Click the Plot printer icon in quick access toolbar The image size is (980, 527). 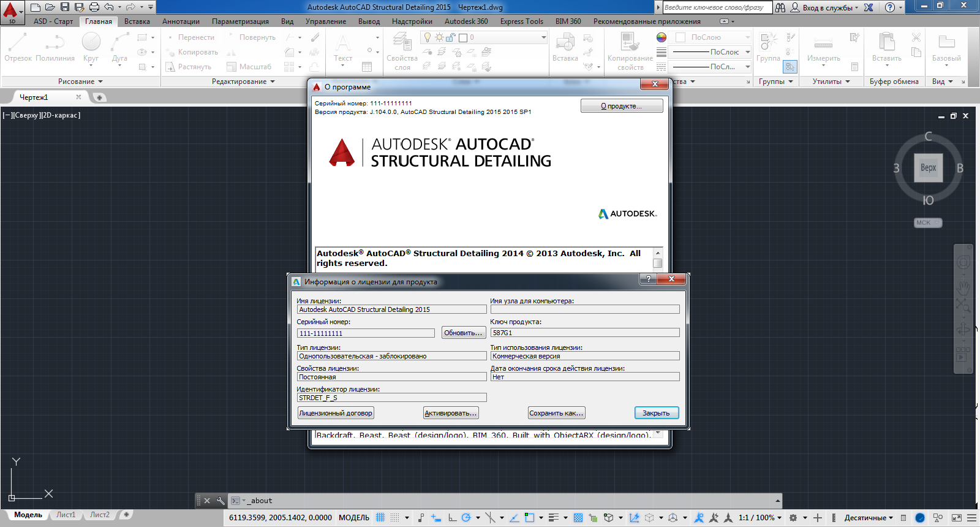click(94, 7)
